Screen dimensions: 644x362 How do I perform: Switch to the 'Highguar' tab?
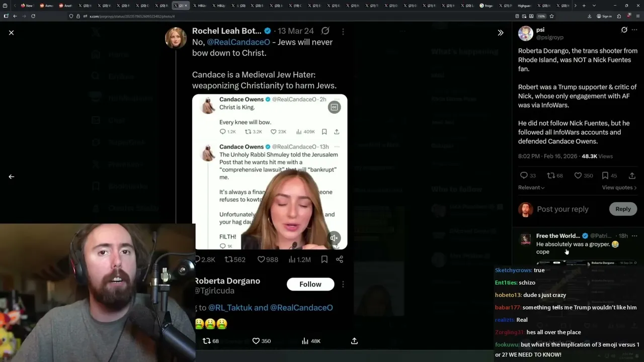pos(525,6)
